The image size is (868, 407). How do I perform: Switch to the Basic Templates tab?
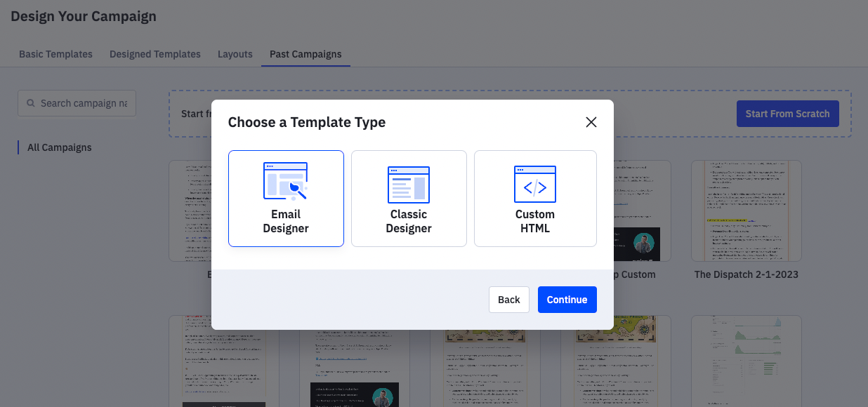[55, 54]
